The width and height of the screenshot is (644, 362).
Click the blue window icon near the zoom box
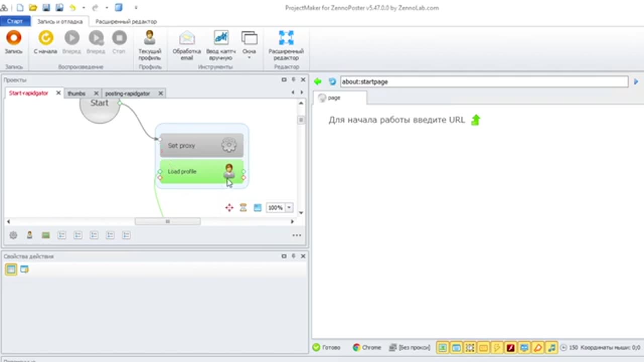(x=258, y=208)
